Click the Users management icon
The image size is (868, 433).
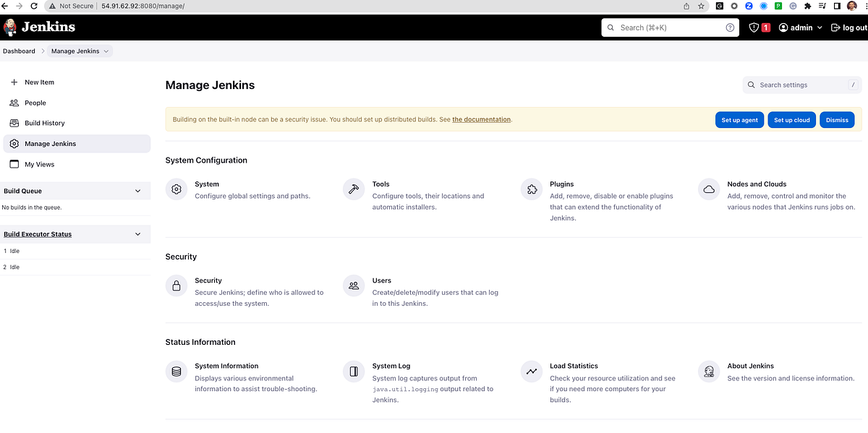click(x=353, y=286)
